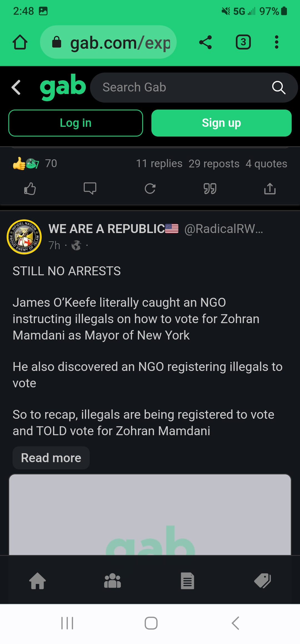Tap the browser home icon
The width and height of the screenshot is (300, 644).
click(x=20, y=42)
